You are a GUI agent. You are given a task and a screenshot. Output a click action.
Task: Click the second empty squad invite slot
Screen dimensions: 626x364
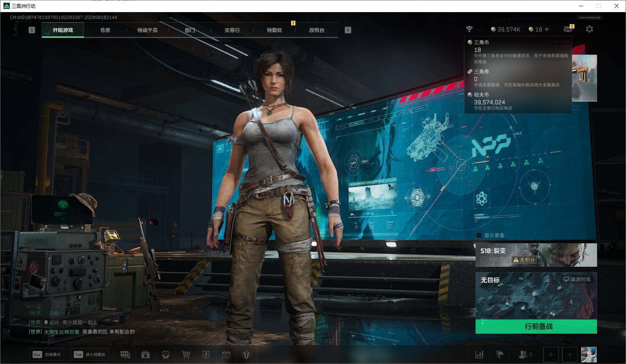570,355
